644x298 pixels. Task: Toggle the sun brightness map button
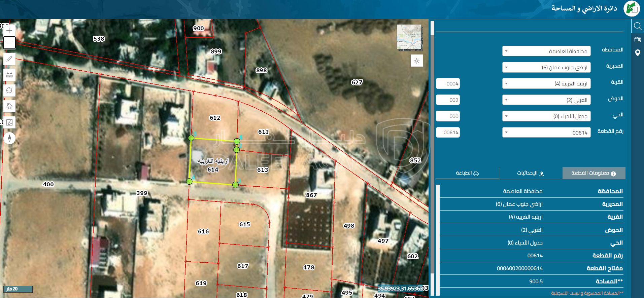416,61
